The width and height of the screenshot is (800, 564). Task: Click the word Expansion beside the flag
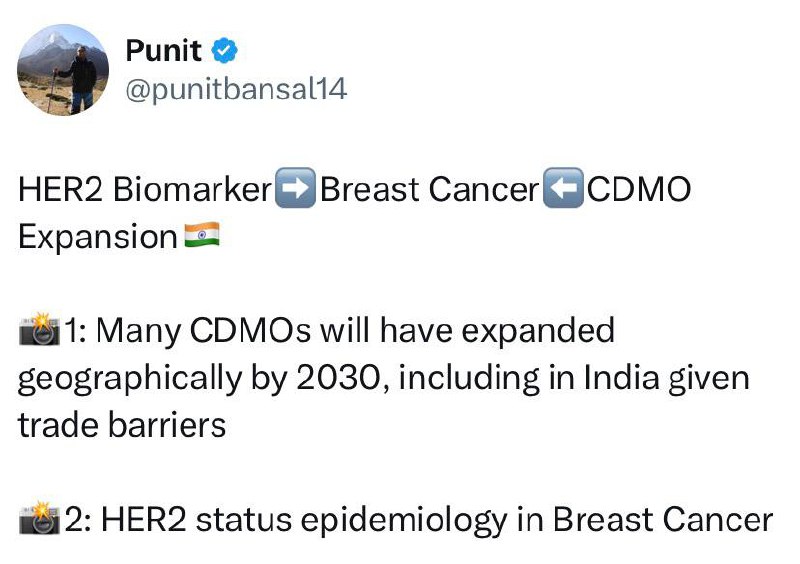(x=97, y=237)
